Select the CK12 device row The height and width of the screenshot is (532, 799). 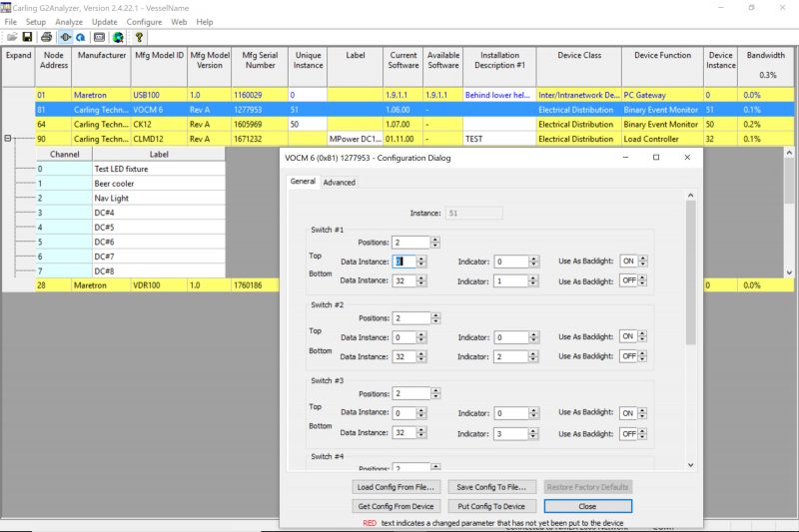click(x=414, y=124)
